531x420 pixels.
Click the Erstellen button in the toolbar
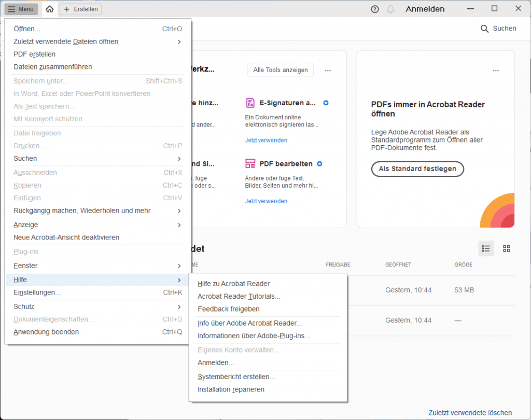point(80,9)
